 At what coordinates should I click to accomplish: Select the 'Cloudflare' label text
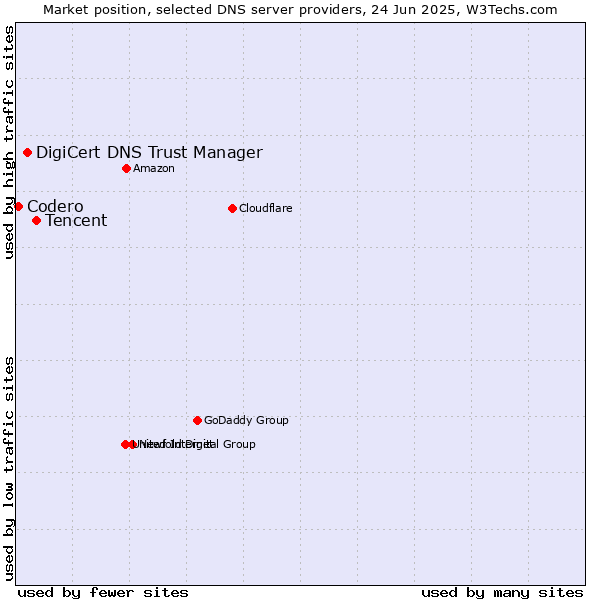pyautogui.click(x=266, y=209)
